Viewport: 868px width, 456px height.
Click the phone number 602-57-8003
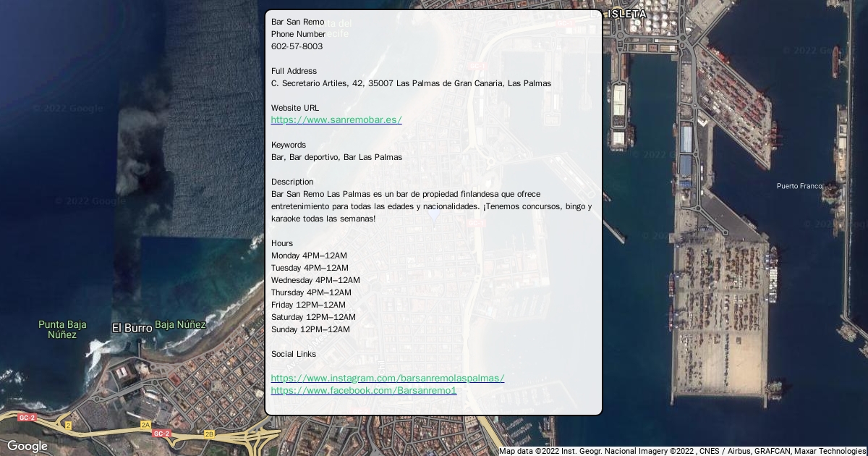297,46
